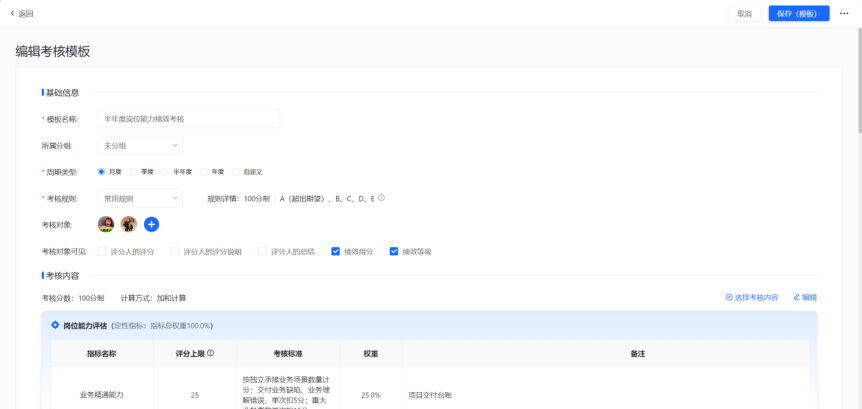Enable 评分人的评分 visibility checkbox

coord(102,252)
